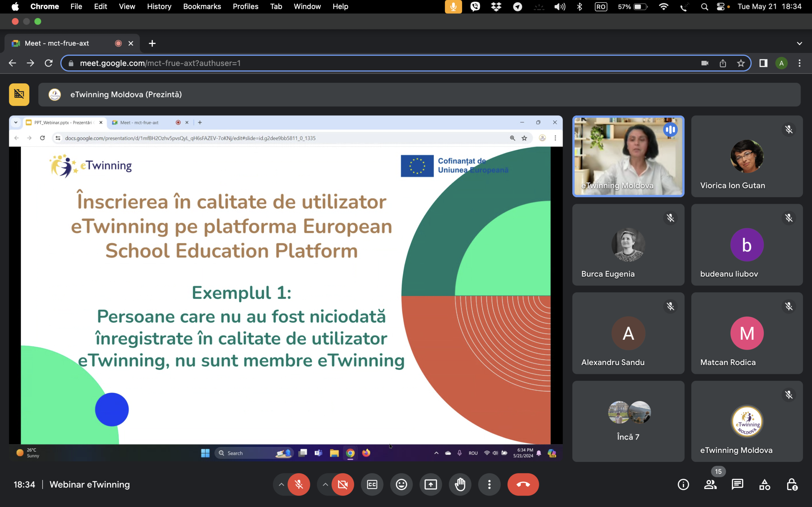Unmute your microphone in Meet
Image resolution: width=812 pixels, height=507 pixels.
[x=298, y=485]
